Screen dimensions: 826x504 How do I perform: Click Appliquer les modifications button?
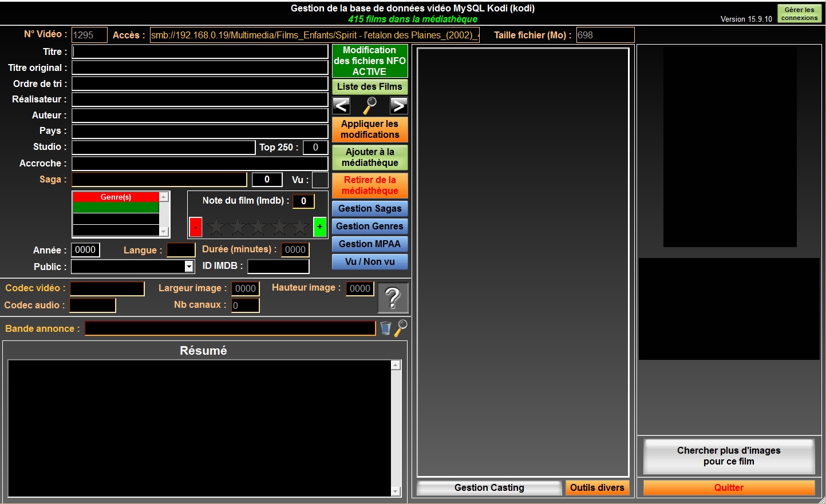370,129
